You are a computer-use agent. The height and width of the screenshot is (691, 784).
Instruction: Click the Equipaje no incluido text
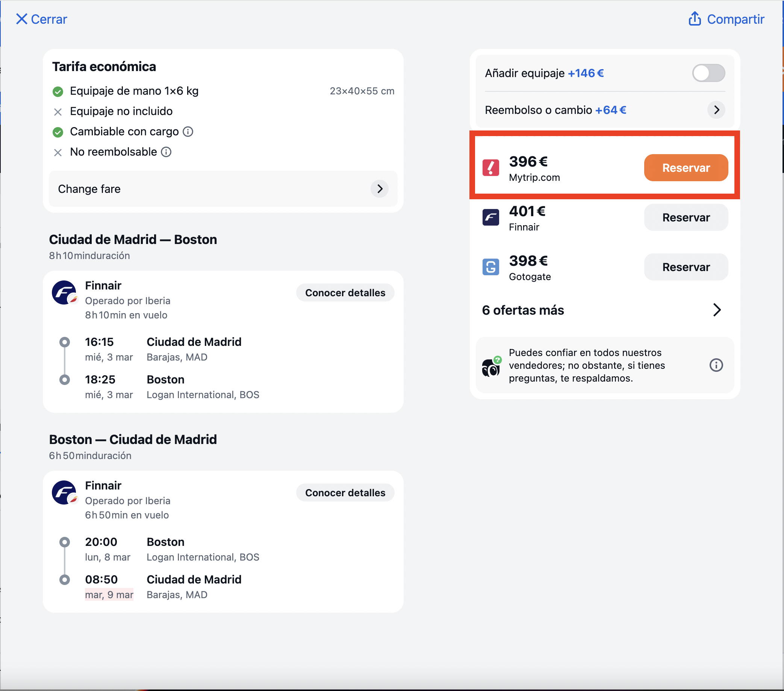[121, 111]
